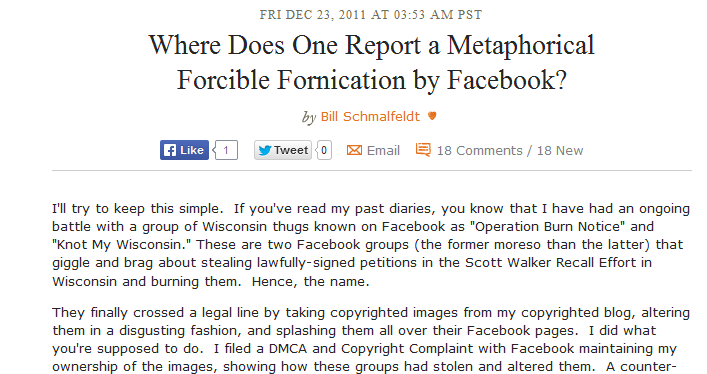Screen dimensions: 707x374
Task: Open author Bill Schmalfeldt's profile link
Action: [370, 116]
